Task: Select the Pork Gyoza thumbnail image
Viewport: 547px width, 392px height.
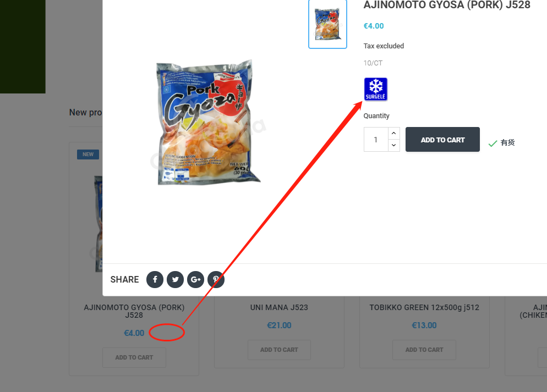Action: pos(327,24)
